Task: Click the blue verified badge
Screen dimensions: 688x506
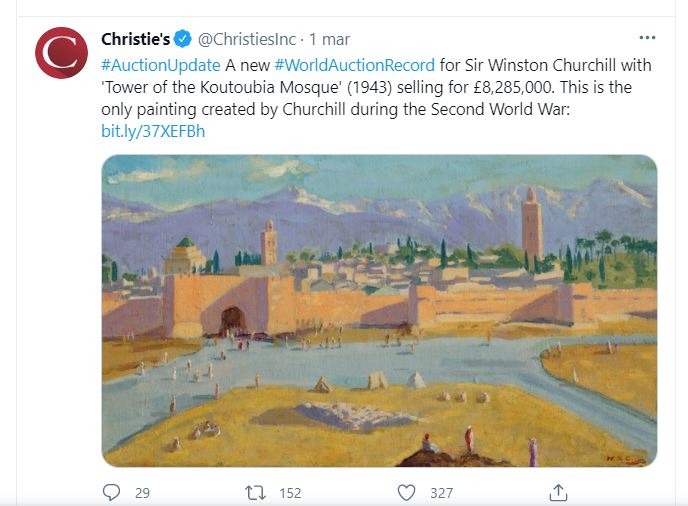Action: pyautogui.click(x=183, y=39)
